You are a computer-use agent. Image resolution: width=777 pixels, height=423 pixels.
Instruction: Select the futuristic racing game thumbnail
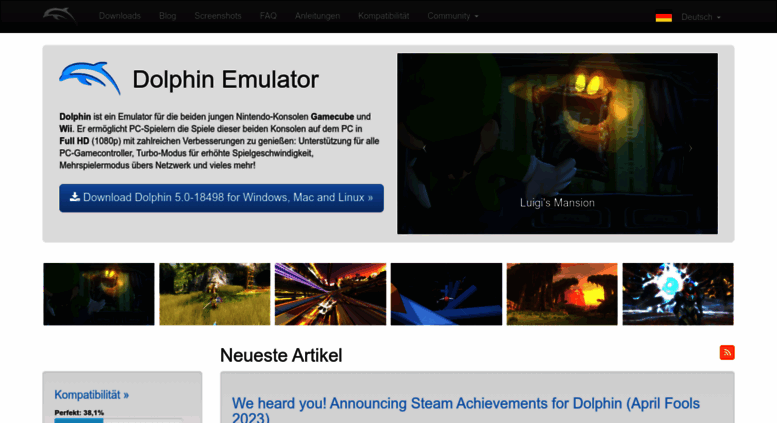point(331,294)
